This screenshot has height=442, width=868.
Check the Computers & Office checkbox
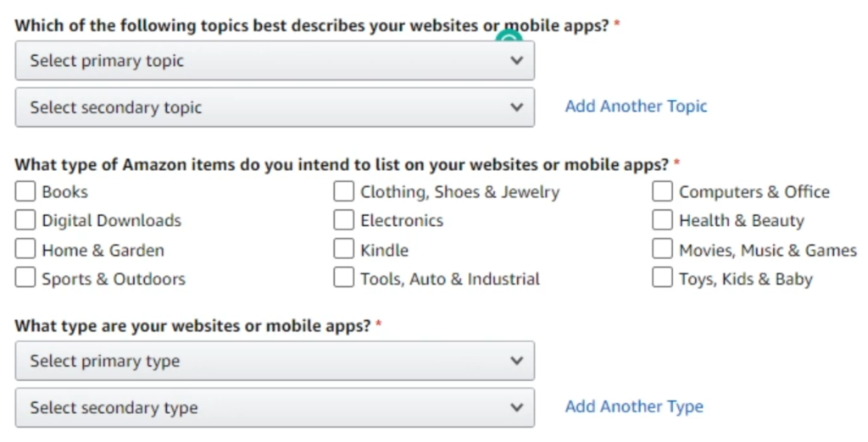(x=662, y=192)
